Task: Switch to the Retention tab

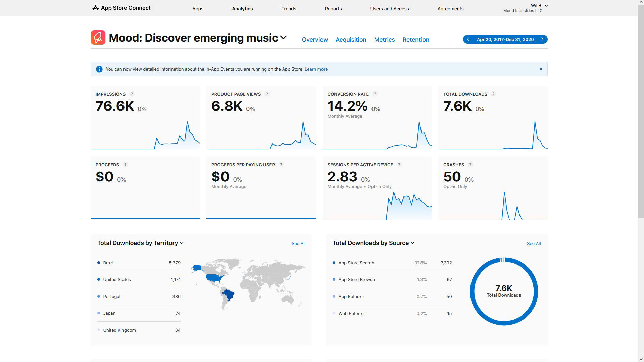Action: click(416, 40)
